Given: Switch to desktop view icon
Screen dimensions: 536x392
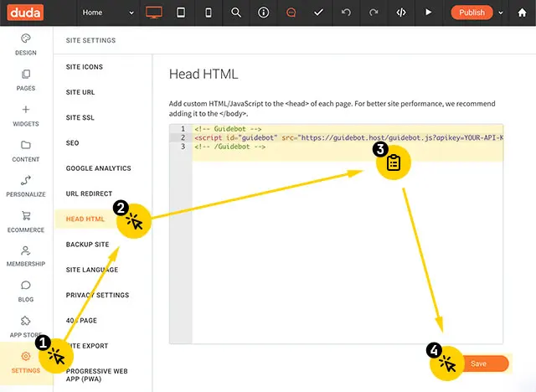Looking at the screenshot, I should click(153, 13).
